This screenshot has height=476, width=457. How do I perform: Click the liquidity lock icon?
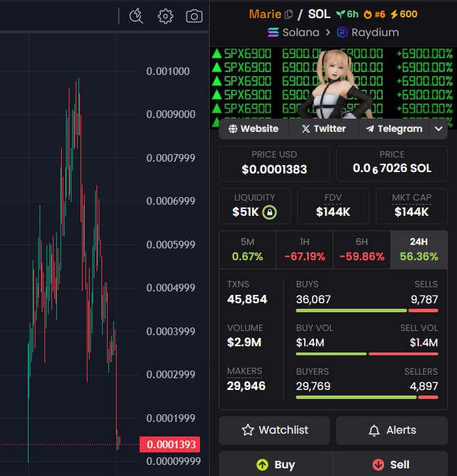269,212
